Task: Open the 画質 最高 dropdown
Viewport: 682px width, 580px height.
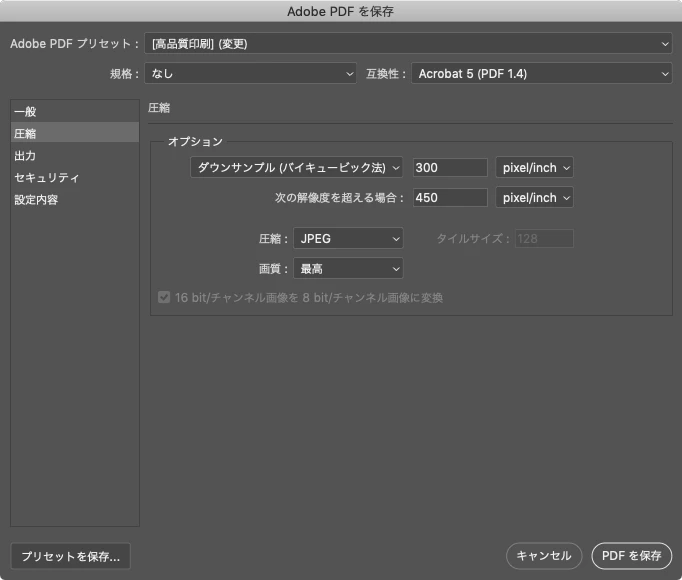Action: (x=348, y=269)
